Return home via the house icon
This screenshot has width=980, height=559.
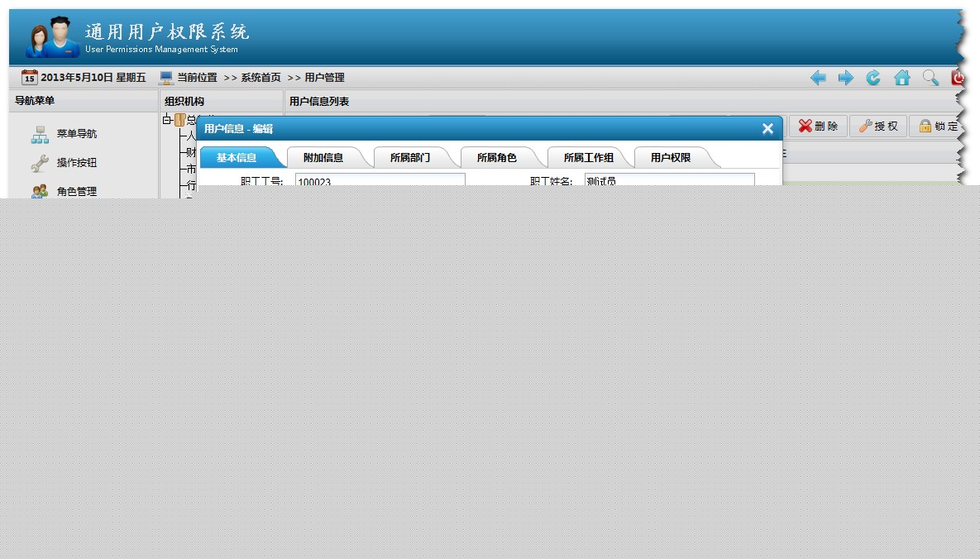[x=901, y=77]
